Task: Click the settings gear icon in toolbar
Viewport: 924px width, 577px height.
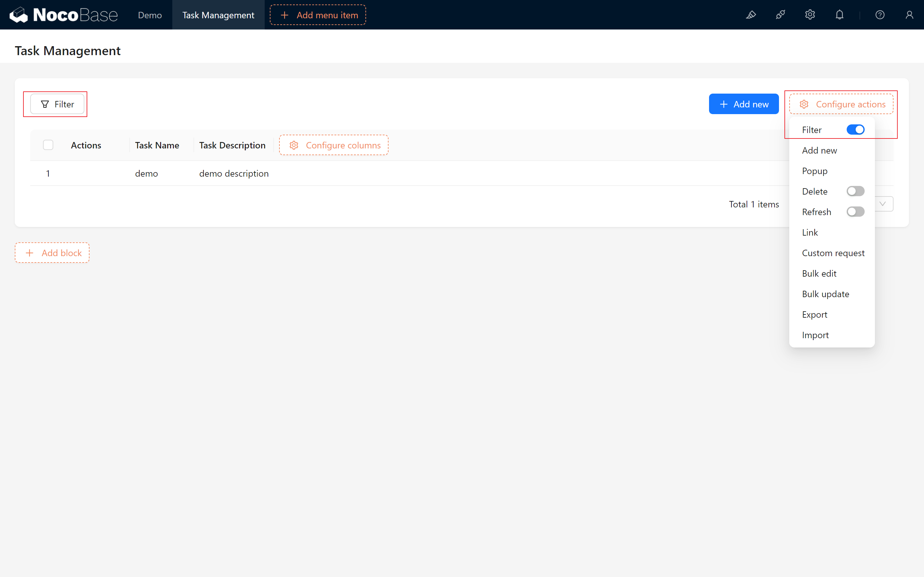Action: point(810,15)
